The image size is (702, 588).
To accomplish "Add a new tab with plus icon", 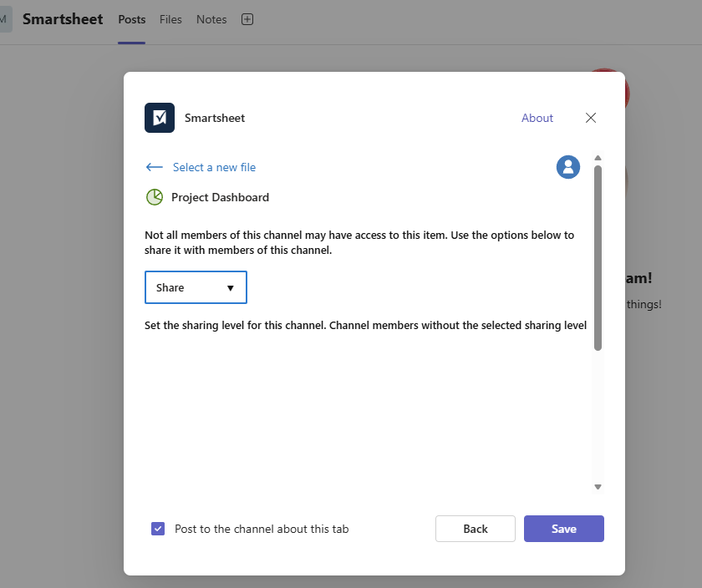I will 247,19.
